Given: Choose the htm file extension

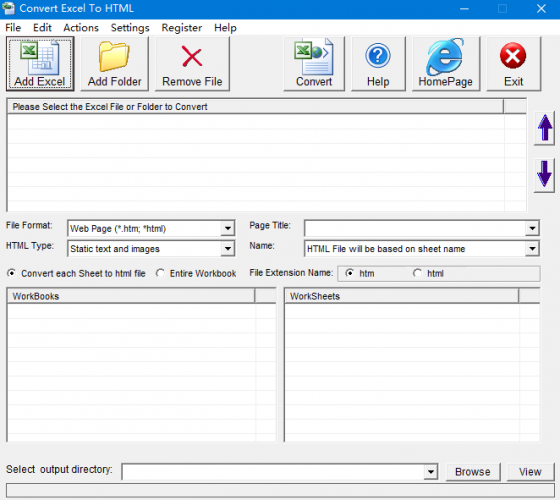Looking at the screenshot, I should pos(360,274).
